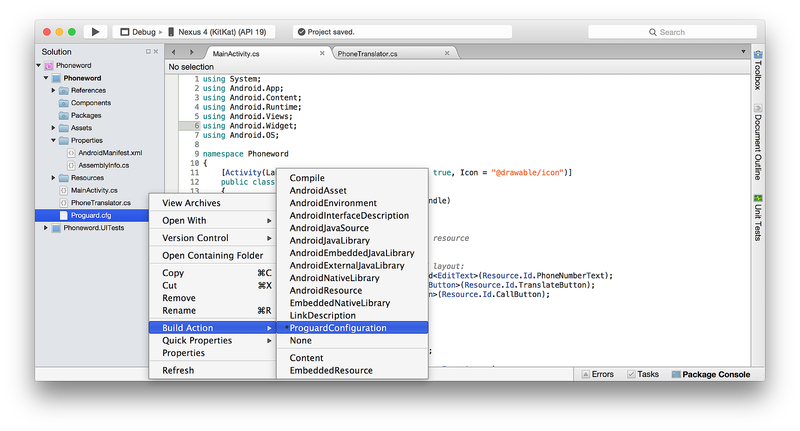Navigate forward with right arrow
The width and height of the screenshot is (800, 431).
(x=191, y=52)
